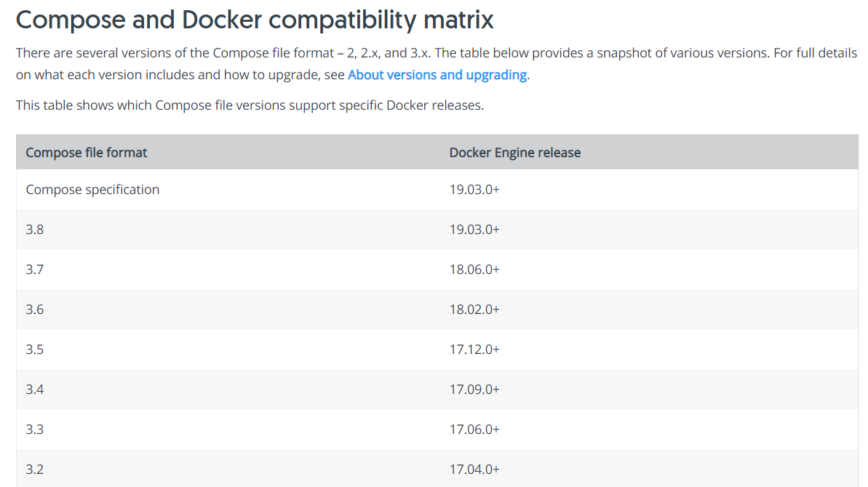Click the 18.02.0+ engine release cell
The image size is (868, 487).
pyautogui.click(x=474, y=310)
